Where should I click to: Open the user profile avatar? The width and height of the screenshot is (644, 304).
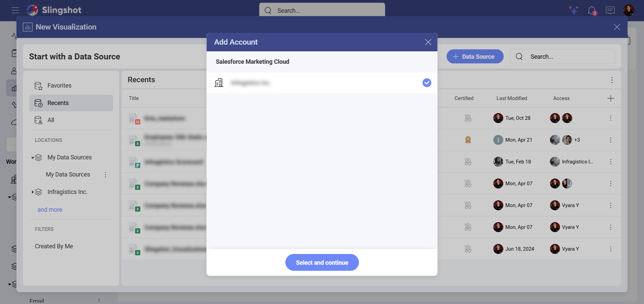(629, 10)
